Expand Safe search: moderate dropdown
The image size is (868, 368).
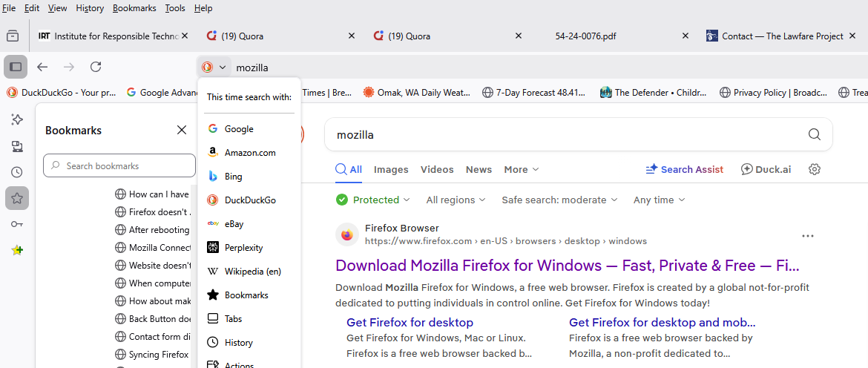tap(559, 200)
